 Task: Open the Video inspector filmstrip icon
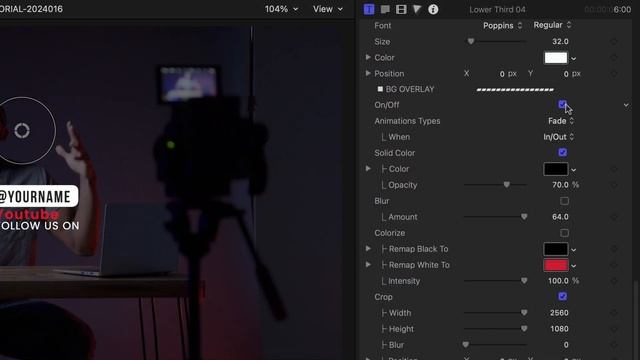401,9
